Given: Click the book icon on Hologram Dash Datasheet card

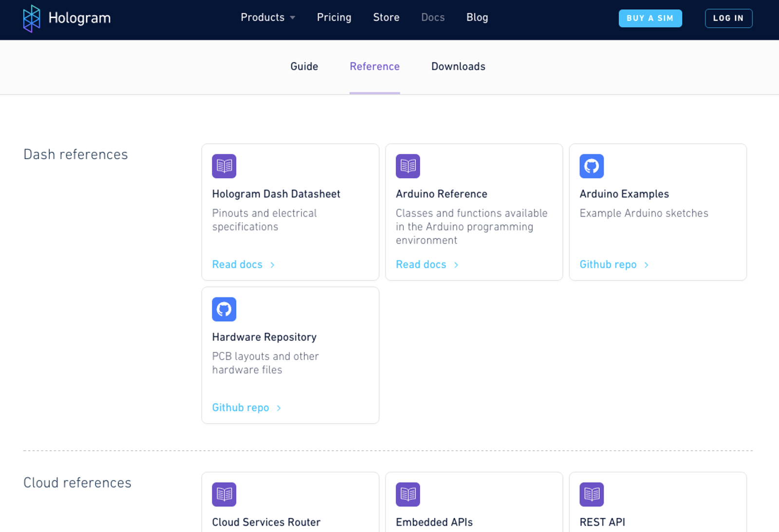Looking at the screenshot, I should point(224,166).
